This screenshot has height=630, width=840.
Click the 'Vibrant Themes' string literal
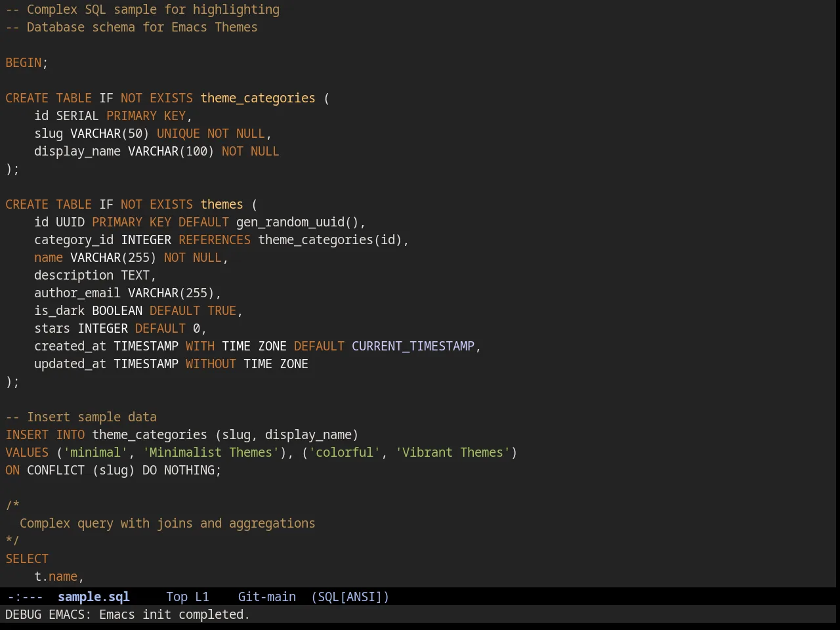pos(453,452)
